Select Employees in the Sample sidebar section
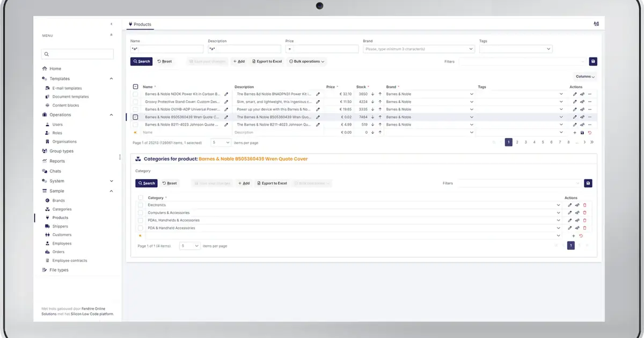 pos(61,243)
